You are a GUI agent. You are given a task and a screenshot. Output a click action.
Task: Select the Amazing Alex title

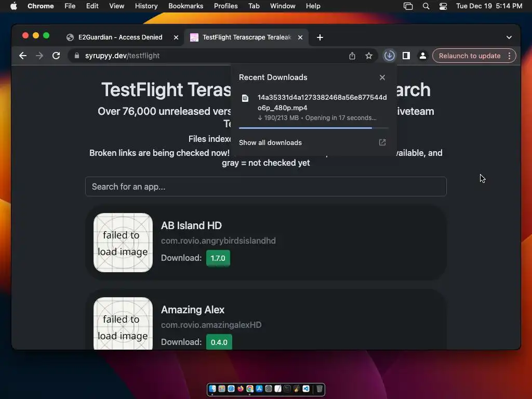[x=193, y=310]
